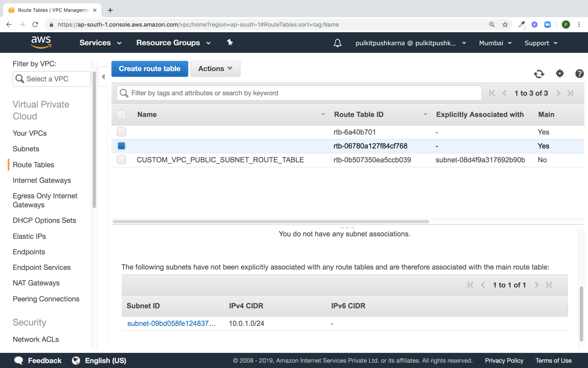The image size is (588, 368).
Task: Open subnet-09bd058fe124837 link
Action: (x=171, y=323)
